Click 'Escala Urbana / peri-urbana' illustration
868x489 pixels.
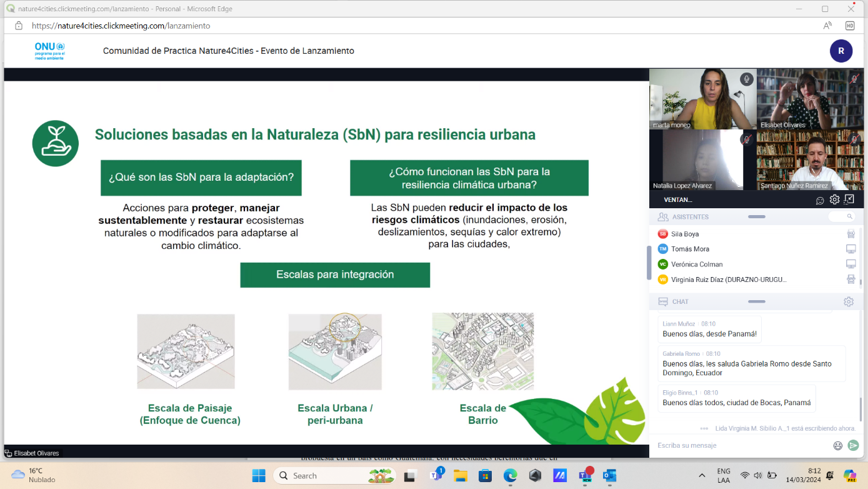coord(335,352)
